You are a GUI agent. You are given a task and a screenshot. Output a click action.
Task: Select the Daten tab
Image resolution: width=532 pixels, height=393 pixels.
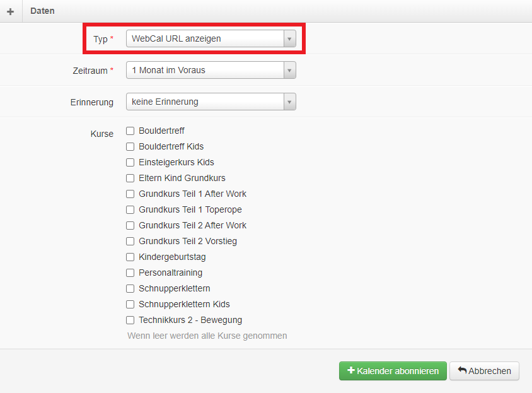[42, 11]
